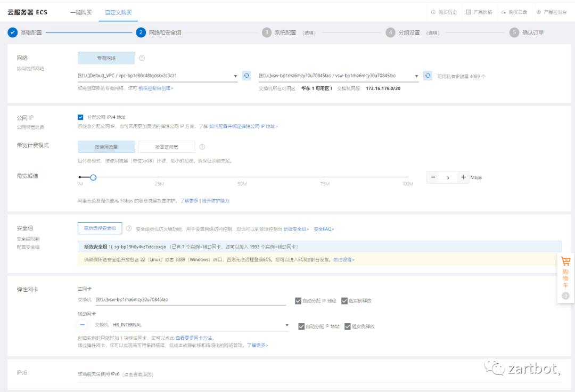This screenshot has height=392, width=575.
Task: Click the clock icon by 购买历史
Action: [x=433, y=12]
